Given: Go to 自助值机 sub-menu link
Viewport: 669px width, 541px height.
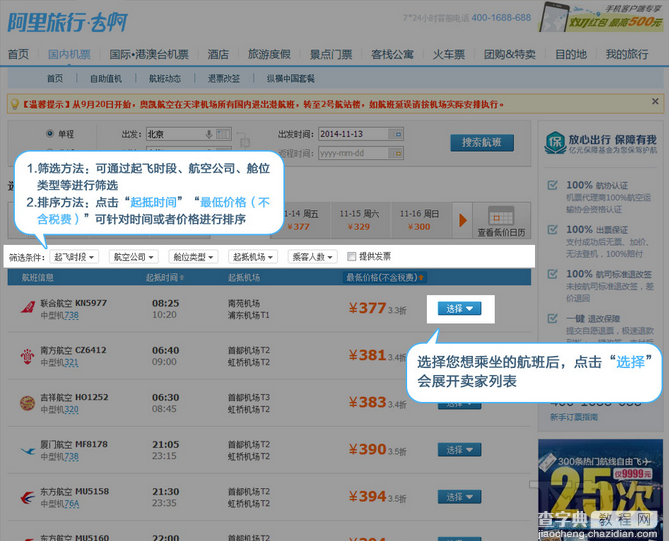Looking at the screenshot, I should (106, 79).
